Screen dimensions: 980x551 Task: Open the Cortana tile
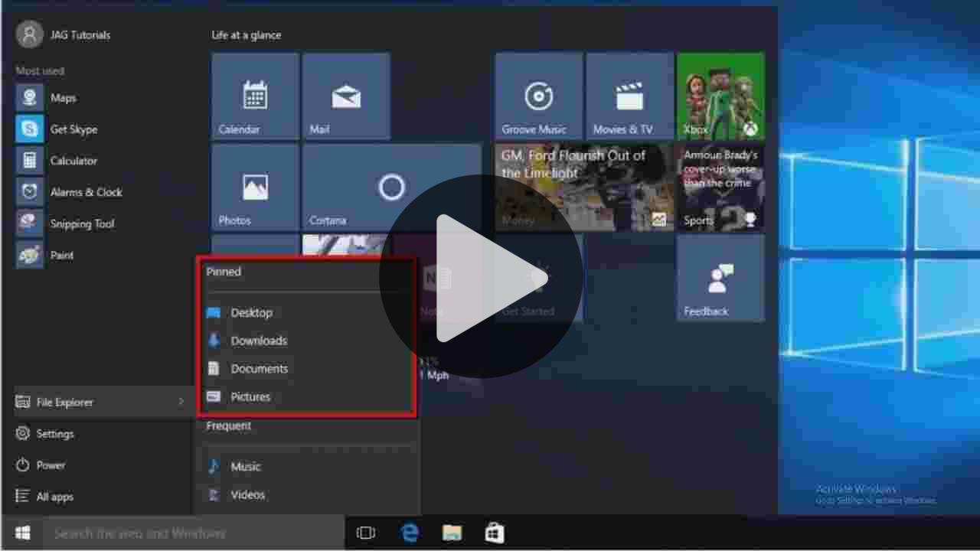[391, 187]
